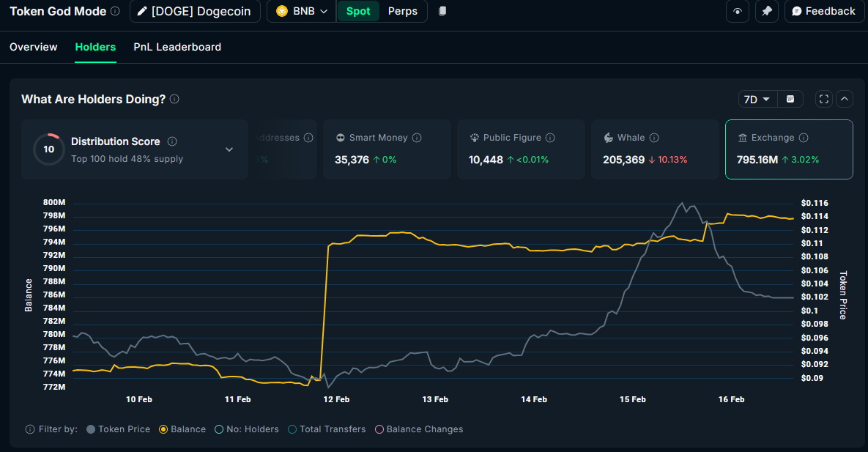Viewport: 868px width, 452px height.
Task: Toggle the Balance legend filter
Action: pyautogui.click(x=182, y=429)
